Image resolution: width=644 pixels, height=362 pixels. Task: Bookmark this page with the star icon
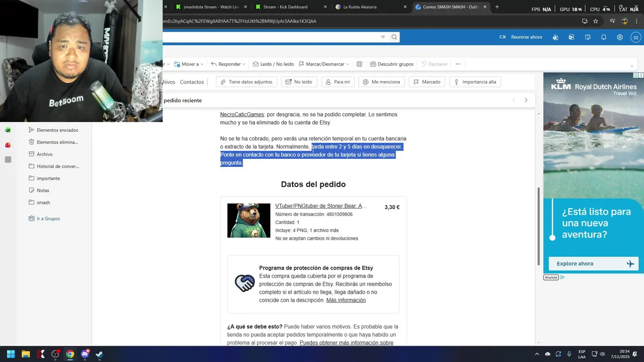(x=596, y=21)
